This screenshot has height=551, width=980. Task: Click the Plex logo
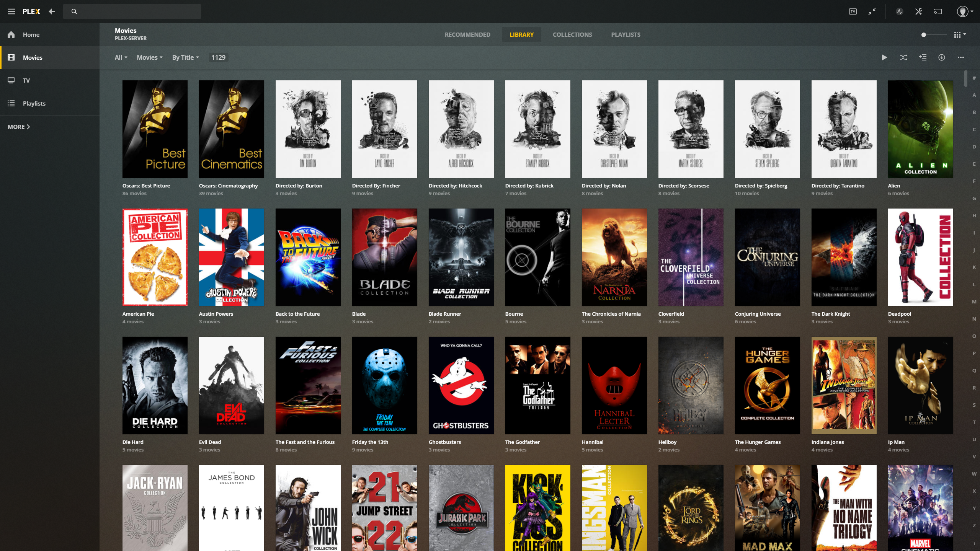coord(31,11)
